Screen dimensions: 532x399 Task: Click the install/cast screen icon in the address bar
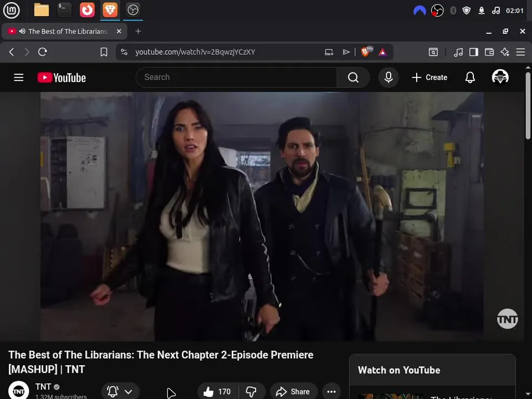click(329, 52)
